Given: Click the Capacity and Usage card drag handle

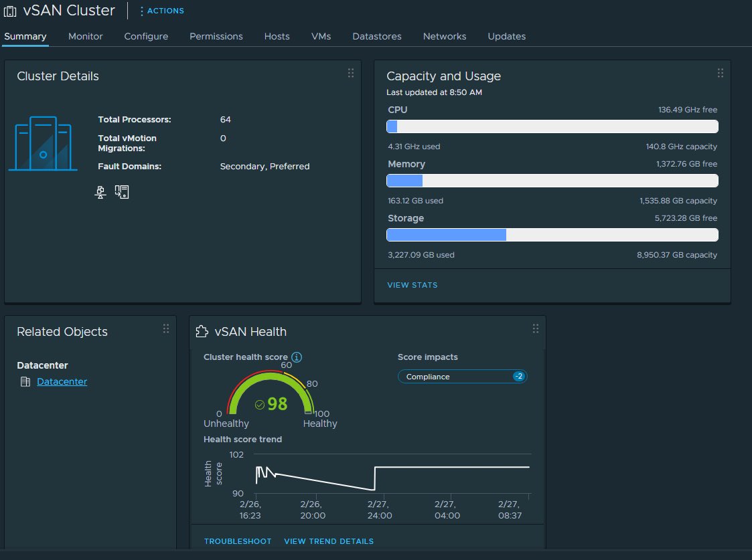Looking at the screenshot, I should (721, 73).
